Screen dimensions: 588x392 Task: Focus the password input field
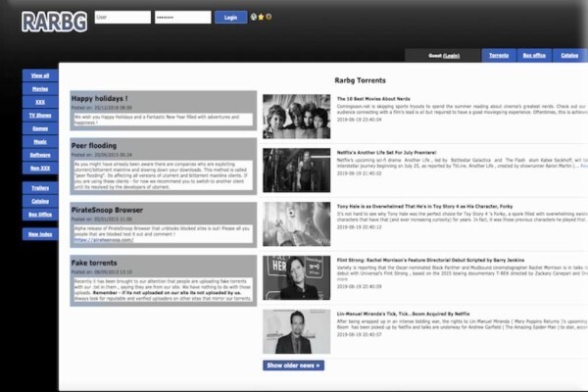pyautogui.click(x=181, y=17)
